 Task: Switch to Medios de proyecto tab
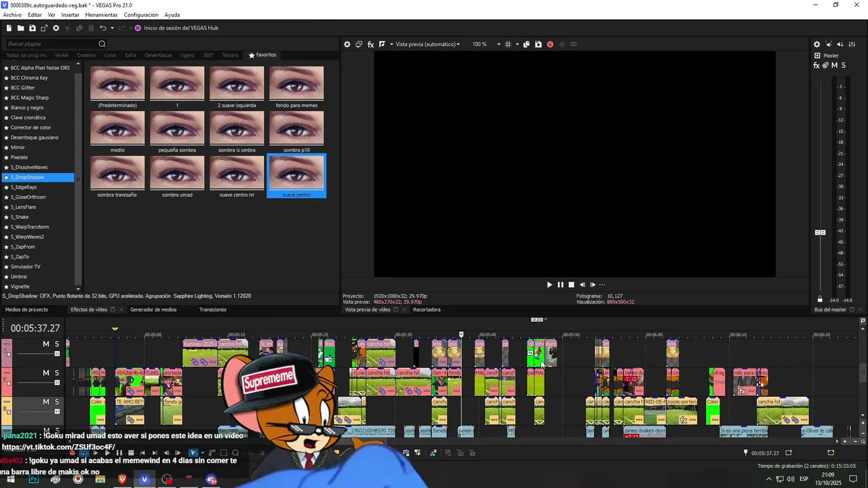(x=27, y=310)
